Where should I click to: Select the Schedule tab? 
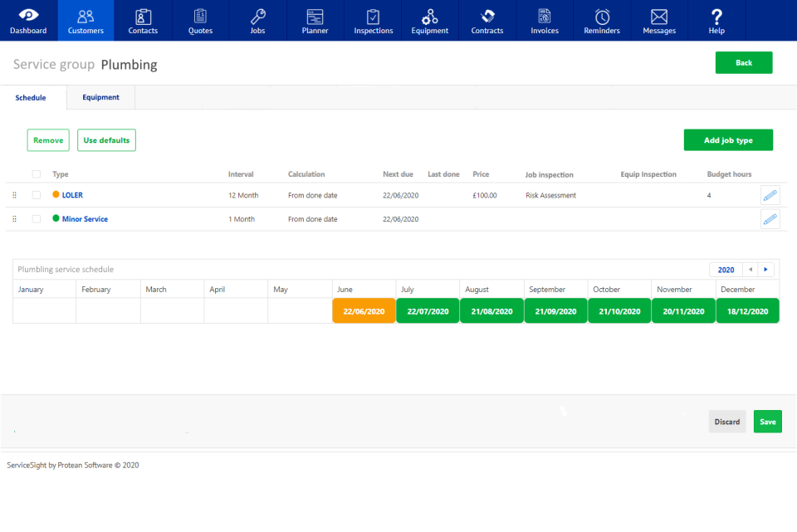click(31, 97)
